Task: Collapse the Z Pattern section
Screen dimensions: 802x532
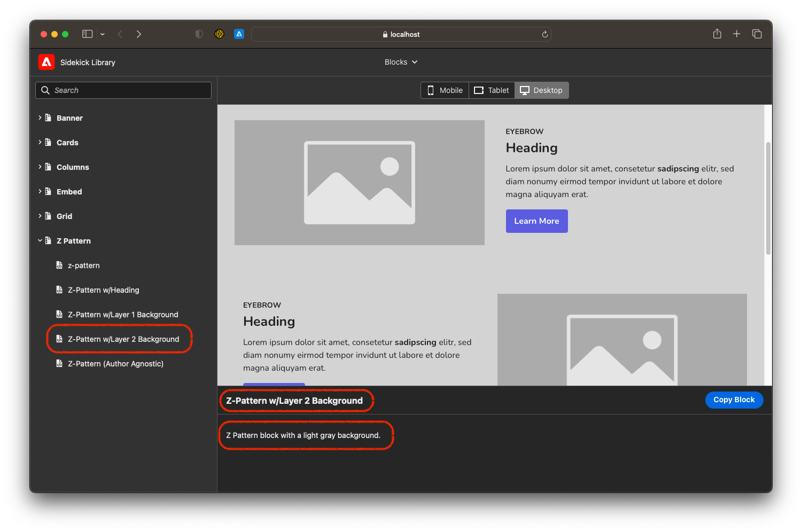Action: [40, 240]
